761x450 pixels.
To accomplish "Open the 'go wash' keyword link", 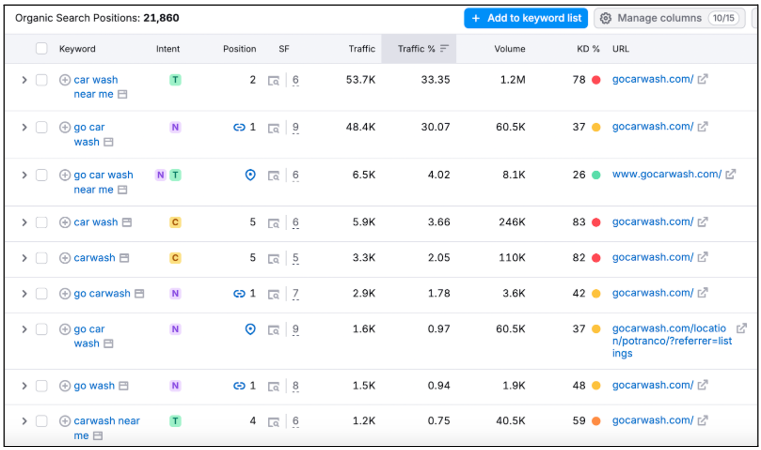I will click(x=94, y=386).
